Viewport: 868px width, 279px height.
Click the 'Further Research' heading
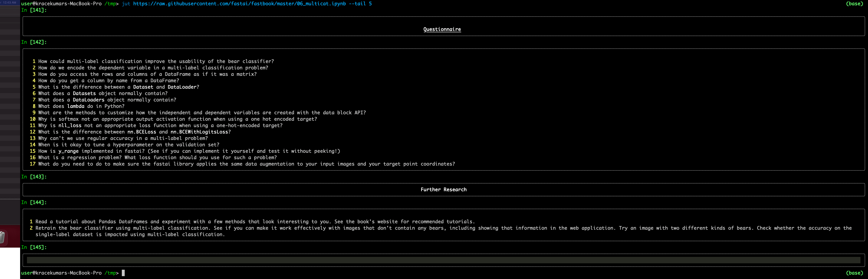pos(444,189)
